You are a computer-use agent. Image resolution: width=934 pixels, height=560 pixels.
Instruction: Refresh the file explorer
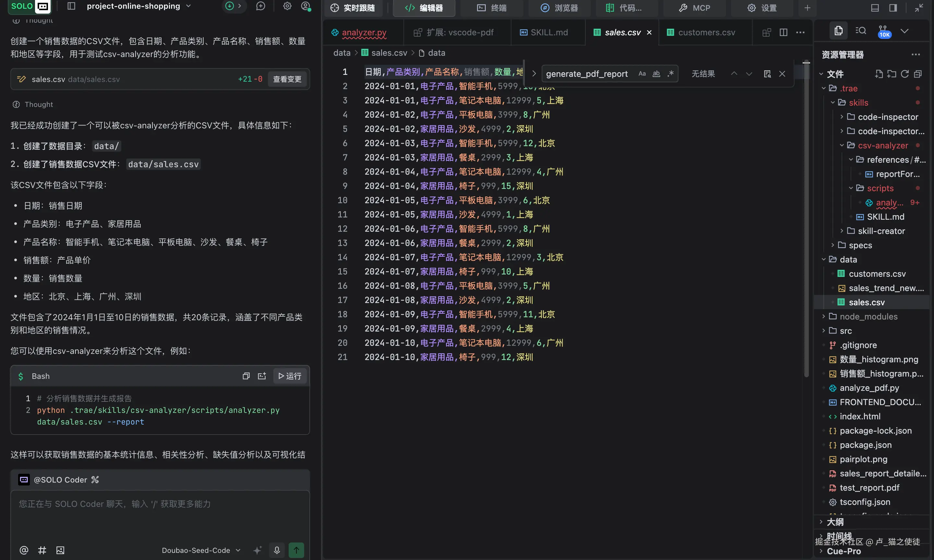904,74
